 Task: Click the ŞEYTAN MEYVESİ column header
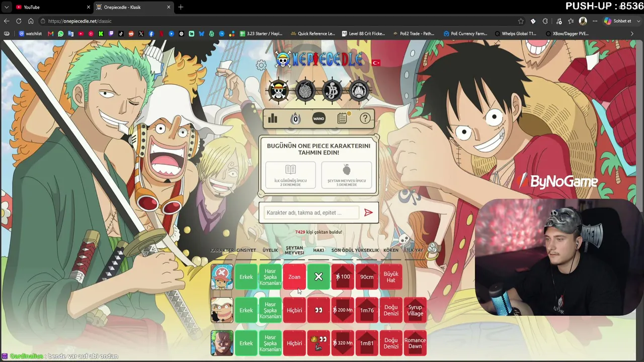294,250
